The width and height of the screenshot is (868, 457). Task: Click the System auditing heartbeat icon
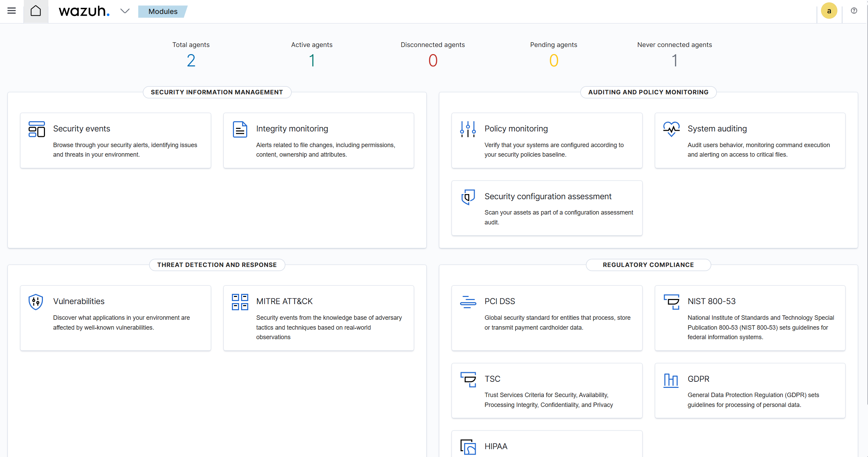pyautogui.click(x=671, y=129)
